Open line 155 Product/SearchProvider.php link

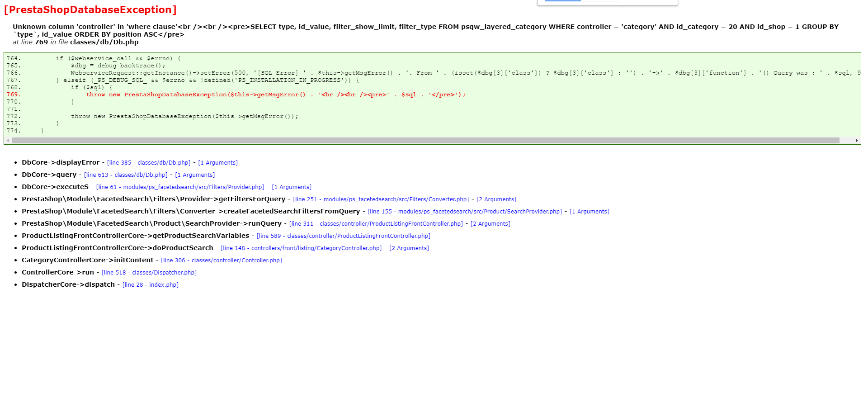point(465,212)
